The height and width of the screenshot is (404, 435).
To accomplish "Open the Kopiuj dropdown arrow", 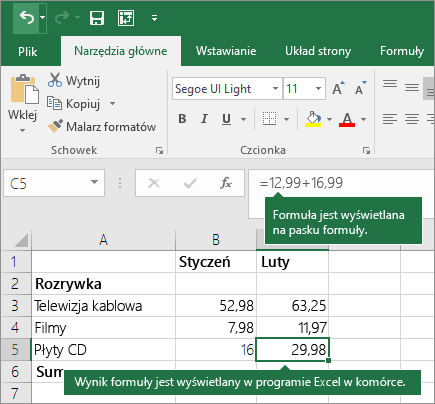I will pyautogui.click(x=112, y=104).
